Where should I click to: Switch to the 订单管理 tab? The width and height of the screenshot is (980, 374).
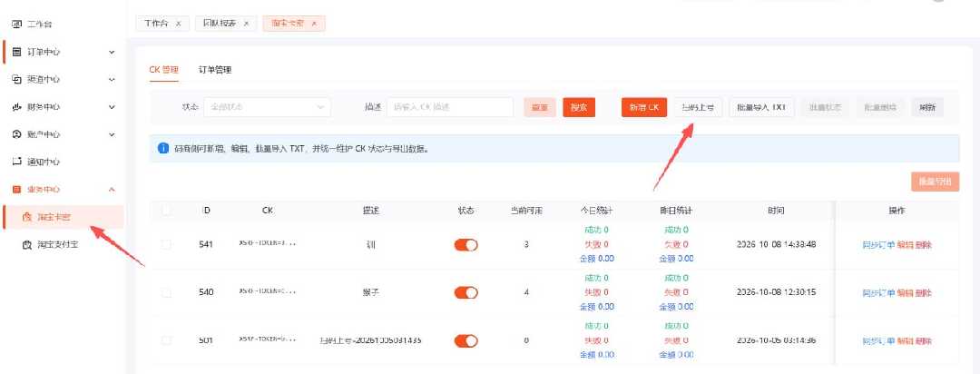[x=215, y=70]
